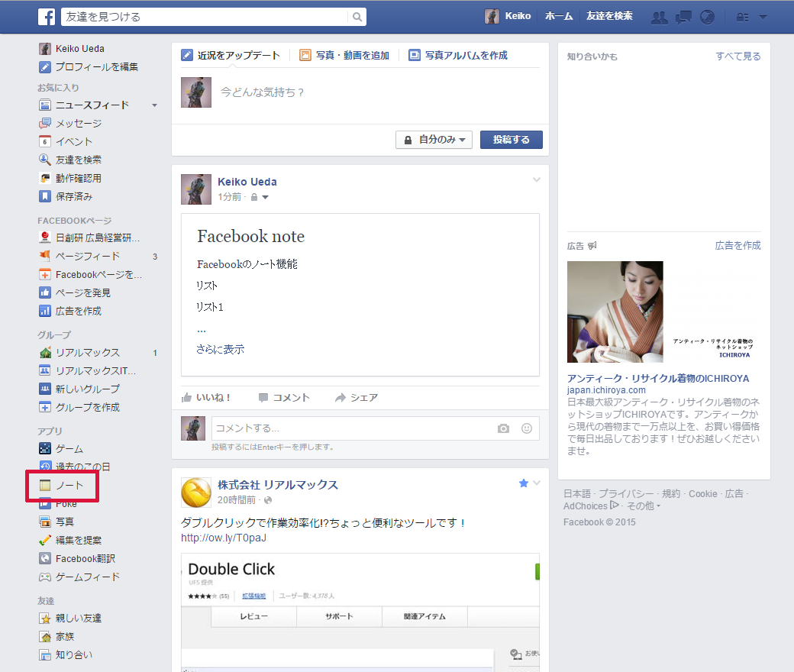Open ゲーム app in sidebar
This screenshot has width=794, height=672.
pos(61,449)
